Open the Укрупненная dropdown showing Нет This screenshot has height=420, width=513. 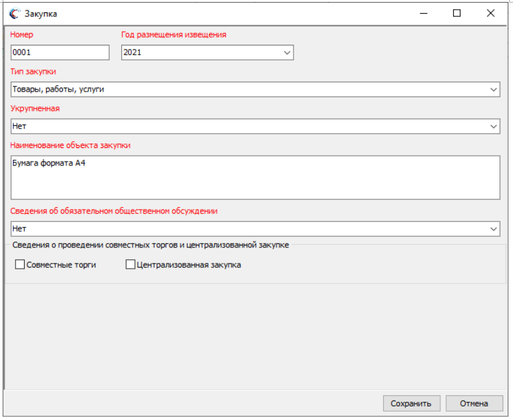494,127
